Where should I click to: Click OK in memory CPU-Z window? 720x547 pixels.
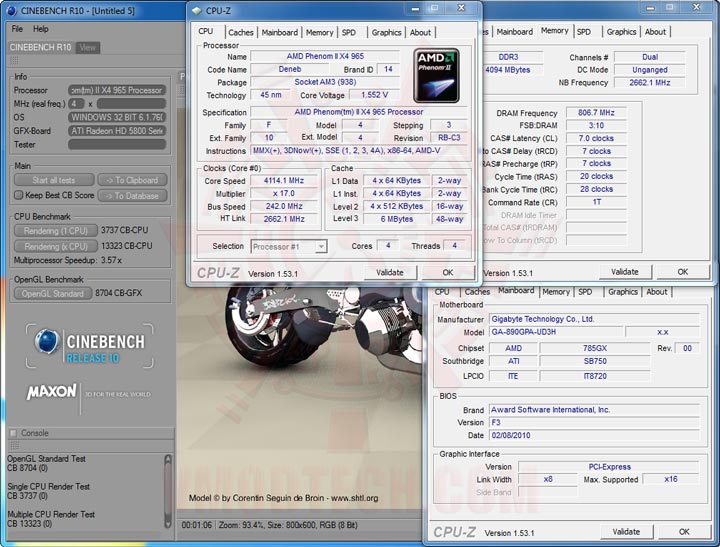[x=683, y=272]
